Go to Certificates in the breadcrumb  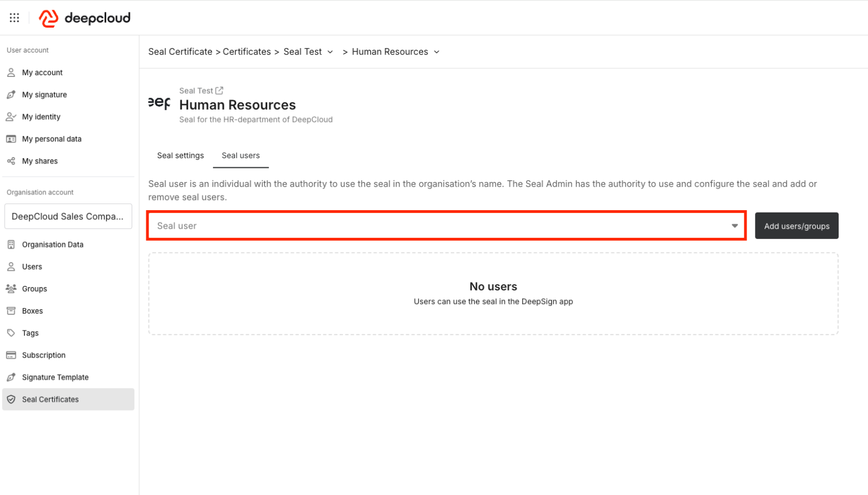click(246, 52)
